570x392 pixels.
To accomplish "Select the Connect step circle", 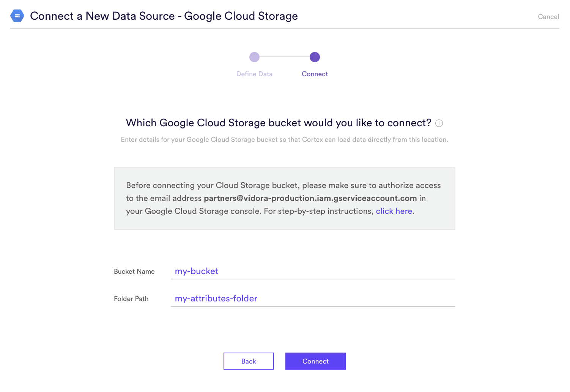I will click(x=315, y=57).
